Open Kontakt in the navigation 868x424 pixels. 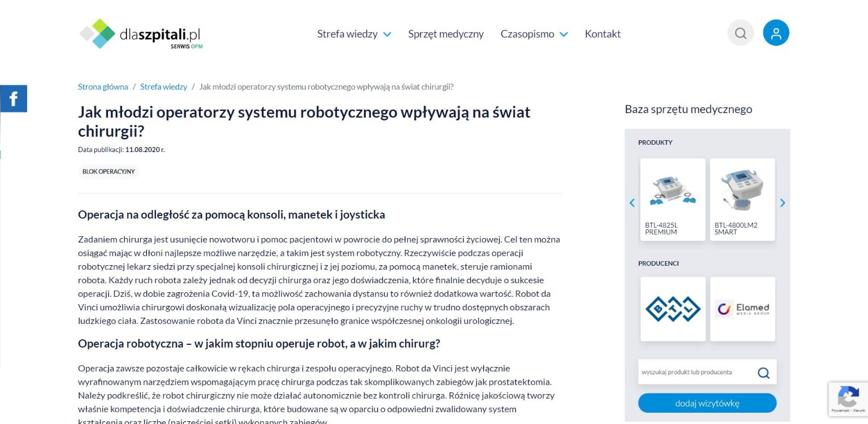click(x=602, y=34)
